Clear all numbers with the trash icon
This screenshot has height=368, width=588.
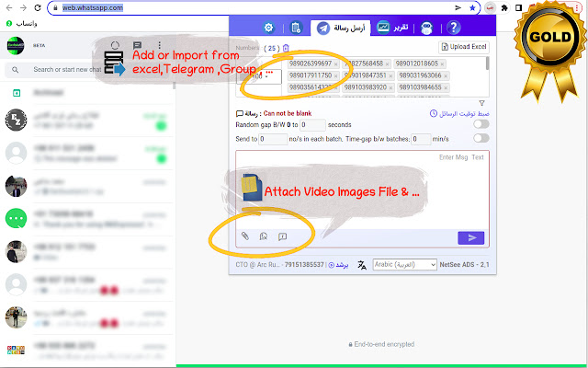(286, 48)
